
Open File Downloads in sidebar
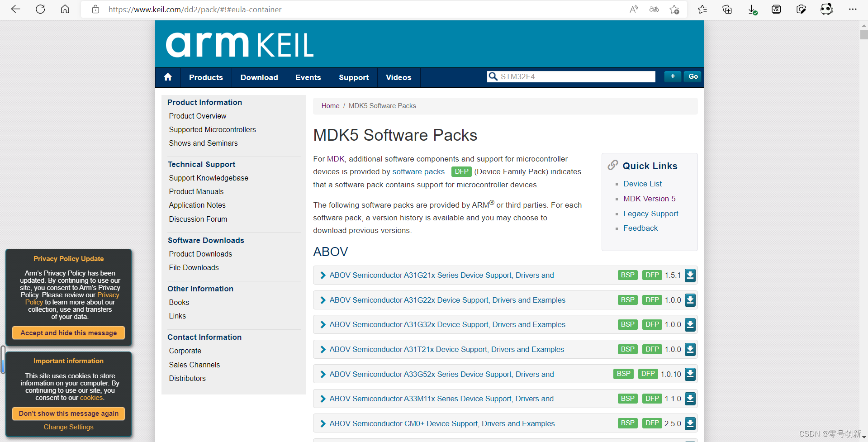pos(194,267)
